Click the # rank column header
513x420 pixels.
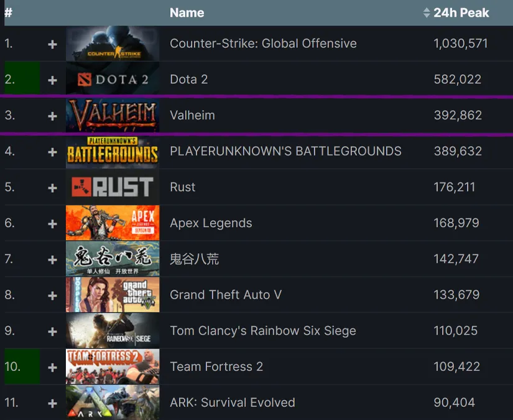pyautogui.click(x=9, y=12)
